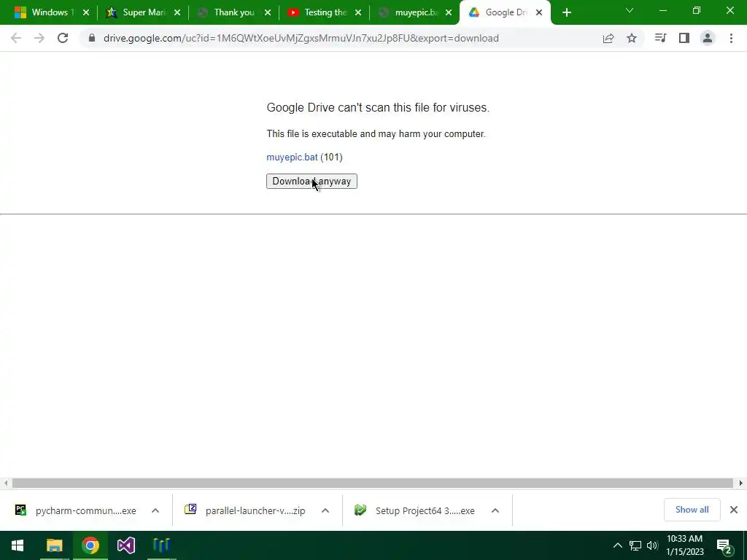This screenshot has width=747, height=560.
Task: Close the Testing the YouTube tab
Action: pyautogui.click(x=357, y=13)
